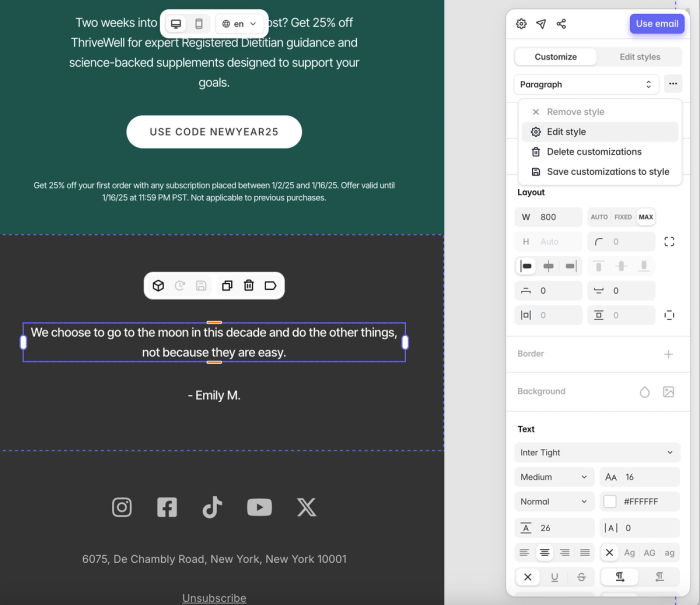The width and height of the screenshot is (700, 605).
Task: Align text right
Action: coord(565,553)
